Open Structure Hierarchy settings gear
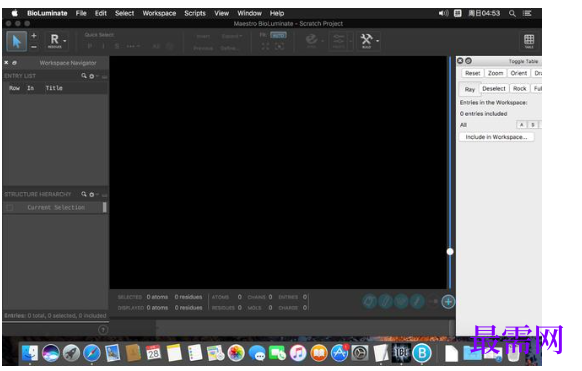Image resolution: width=582 pixels, height=371 pixels. click(92, 194)
